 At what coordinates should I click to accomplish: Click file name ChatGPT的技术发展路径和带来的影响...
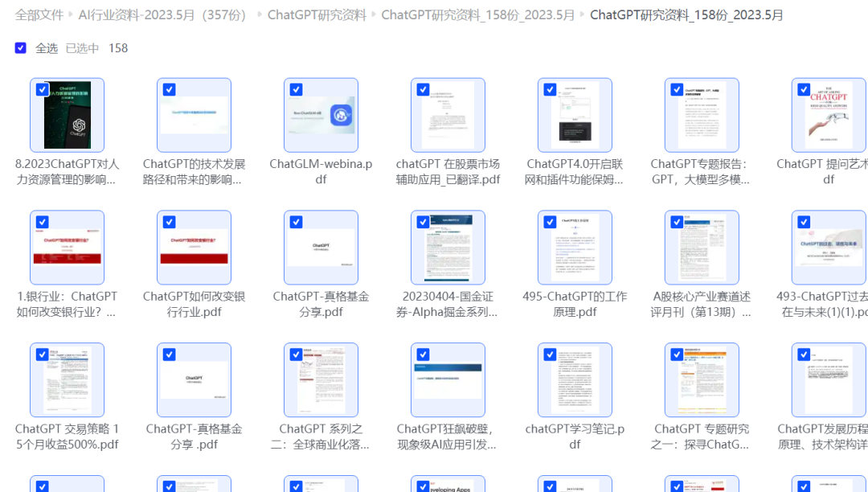click(x=194, y=171)
